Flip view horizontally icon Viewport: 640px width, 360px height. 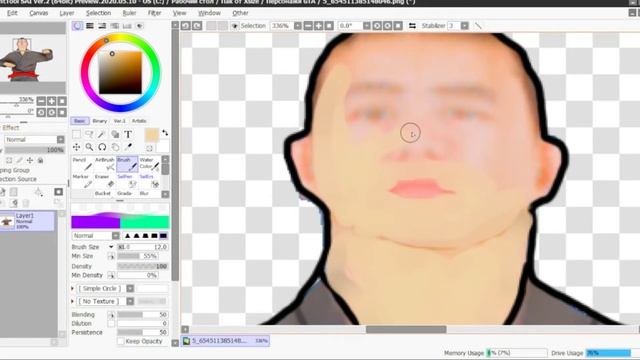(412, 26)
